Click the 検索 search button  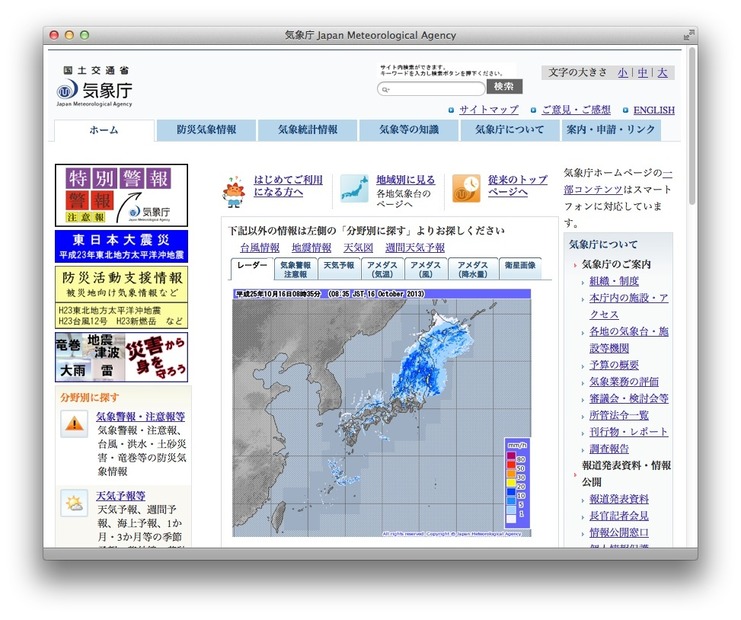pyautogui.click(x=504, y=86)
